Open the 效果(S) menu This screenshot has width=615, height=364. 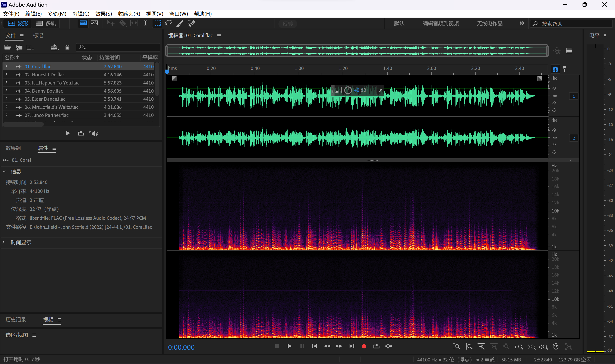click(103, 14)
